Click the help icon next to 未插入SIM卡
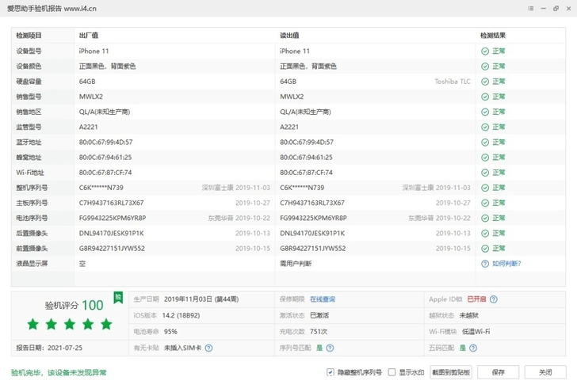 [x=208, y=348]
